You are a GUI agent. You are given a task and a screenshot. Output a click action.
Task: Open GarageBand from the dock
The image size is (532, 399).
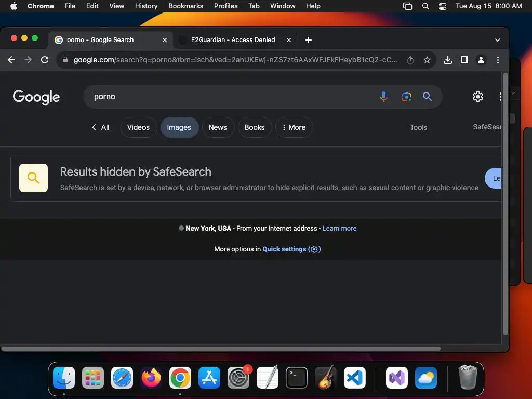326,378
